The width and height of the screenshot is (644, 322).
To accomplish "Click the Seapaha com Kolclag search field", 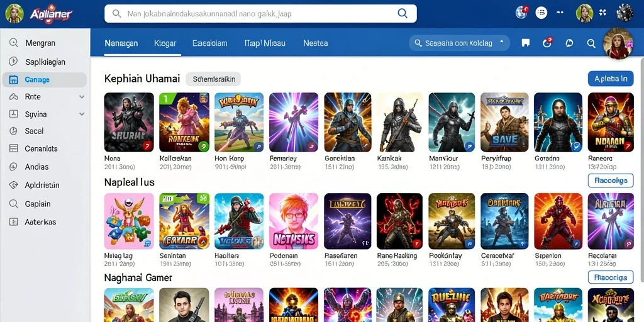I will click(460, 43).
